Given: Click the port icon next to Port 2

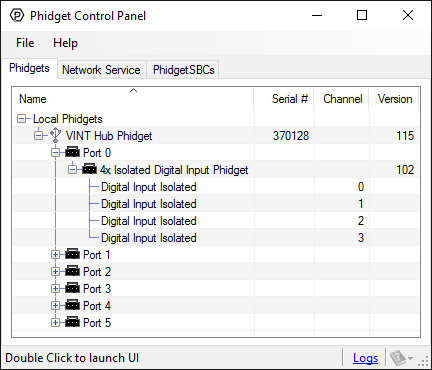Looking at the screenshot, I should (x=72, y=271).
